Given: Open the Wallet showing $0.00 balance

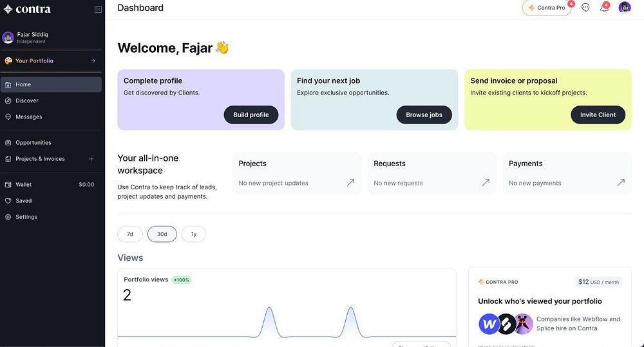Looking at the screenshot, I should point(52,185).
